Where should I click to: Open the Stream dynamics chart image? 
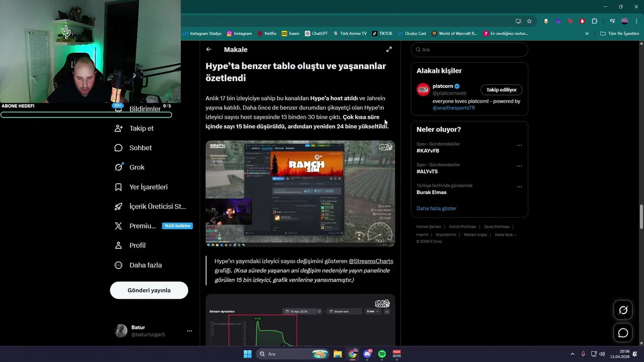(300, 320)
